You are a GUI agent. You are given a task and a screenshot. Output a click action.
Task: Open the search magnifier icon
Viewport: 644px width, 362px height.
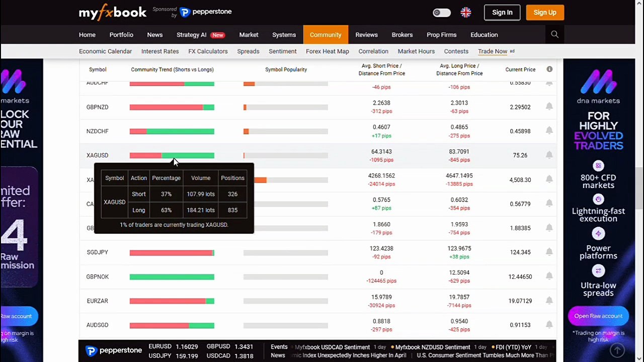pos(554,34)
